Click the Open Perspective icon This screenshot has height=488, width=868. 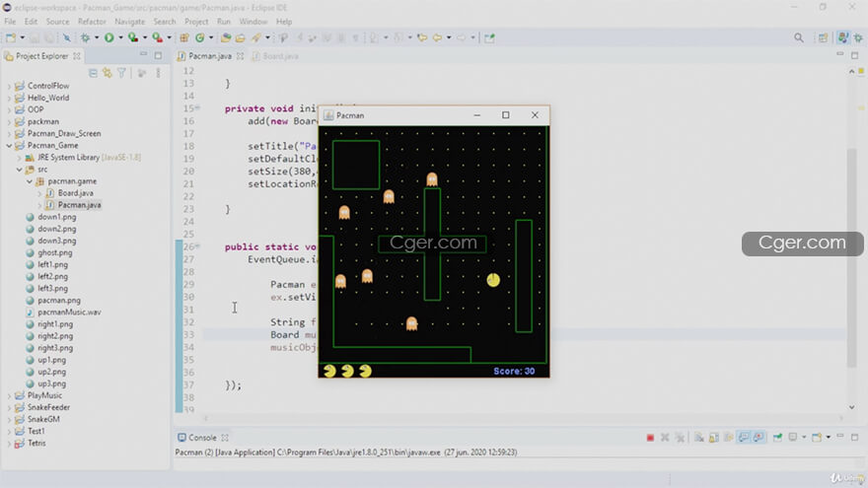tap(824, 37)
